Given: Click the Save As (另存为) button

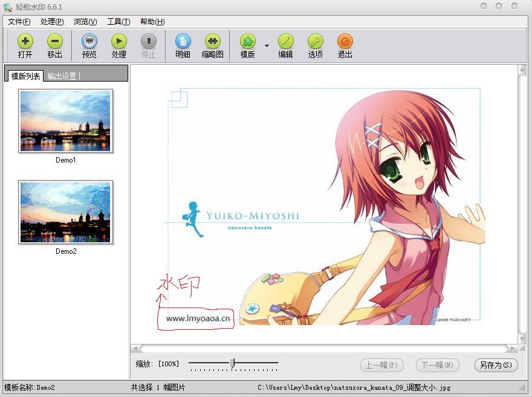Looking at the screenshot, I should [496, 365].
